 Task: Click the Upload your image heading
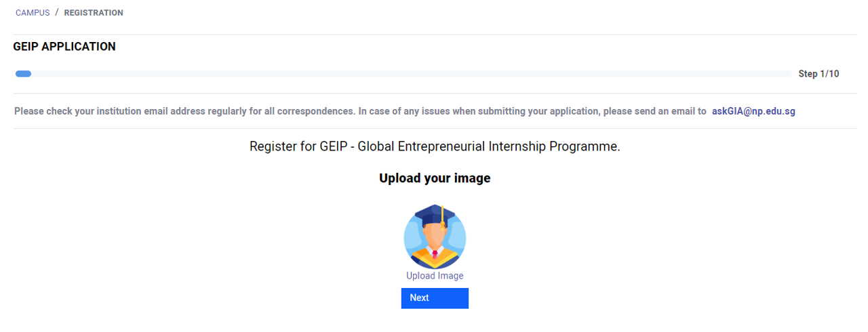[435, 178]
